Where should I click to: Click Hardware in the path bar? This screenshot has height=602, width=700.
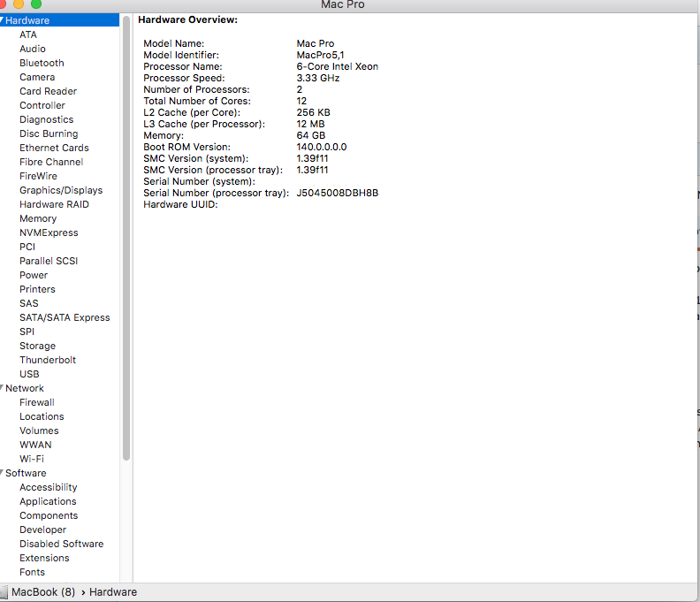coord(113,592)
